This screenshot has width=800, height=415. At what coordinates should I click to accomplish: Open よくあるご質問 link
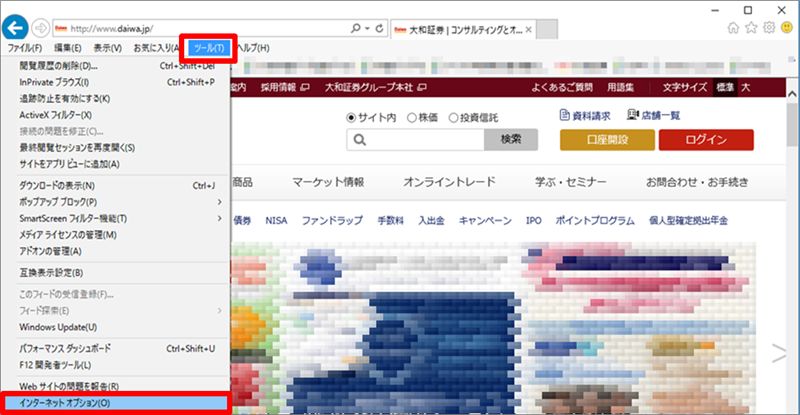562,87
